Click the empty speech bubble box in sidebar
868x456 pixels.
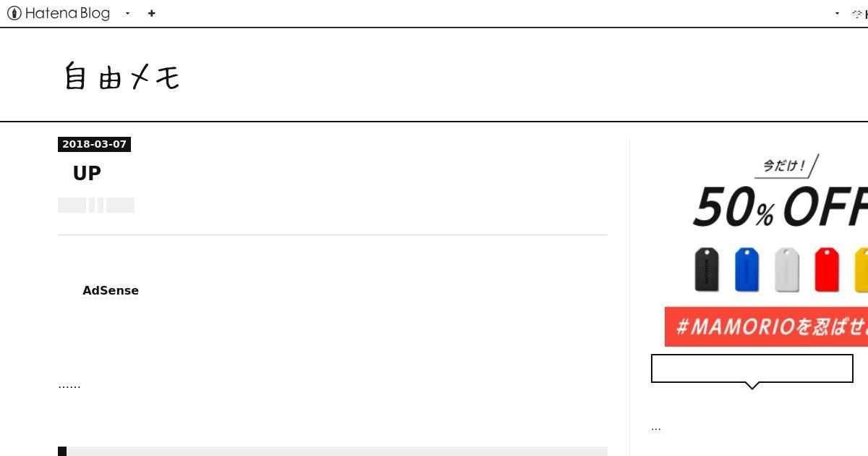click(752, 368)
